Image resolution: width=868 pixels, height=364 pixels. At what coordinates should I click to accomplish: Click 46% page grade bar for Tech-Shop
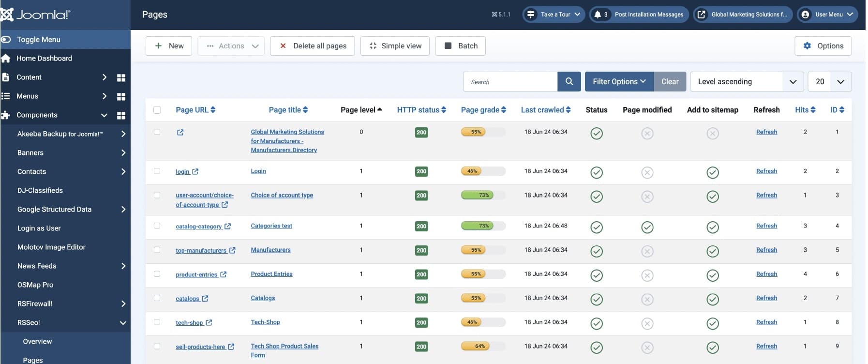pos(483,322)
